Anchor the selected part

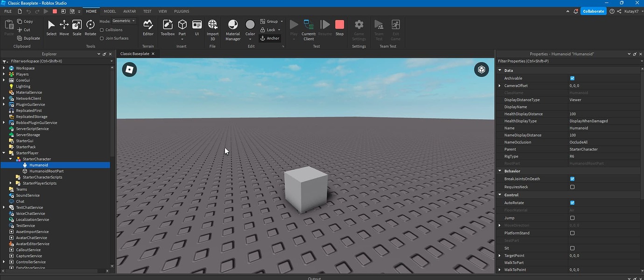pos(270,38)
